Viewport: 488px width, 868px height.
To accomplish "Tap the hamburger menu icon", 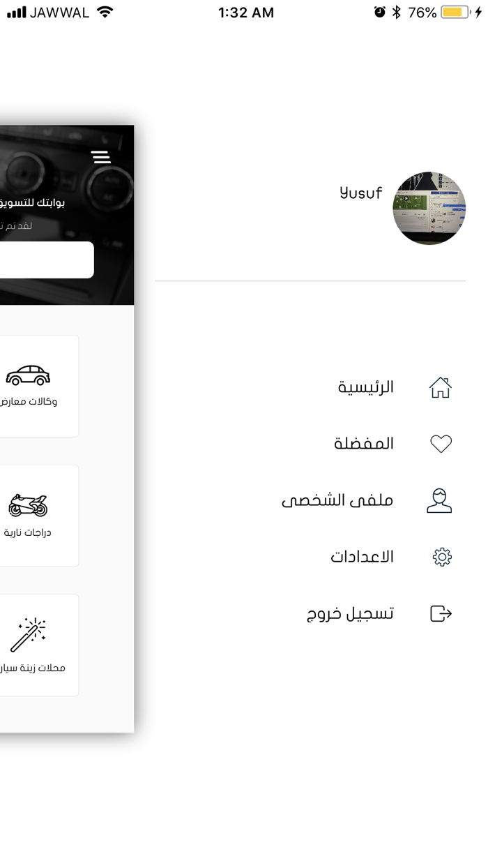I will point(100,157).
